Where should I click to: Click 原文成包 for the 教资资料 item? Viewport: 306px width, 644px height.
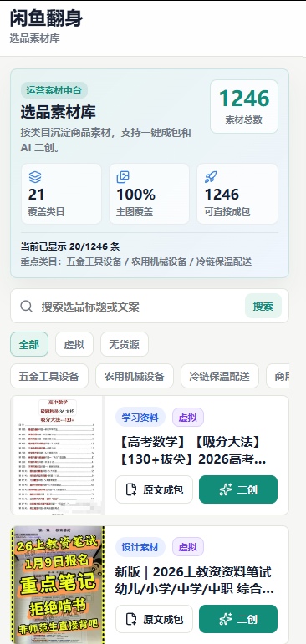(154, 619)
